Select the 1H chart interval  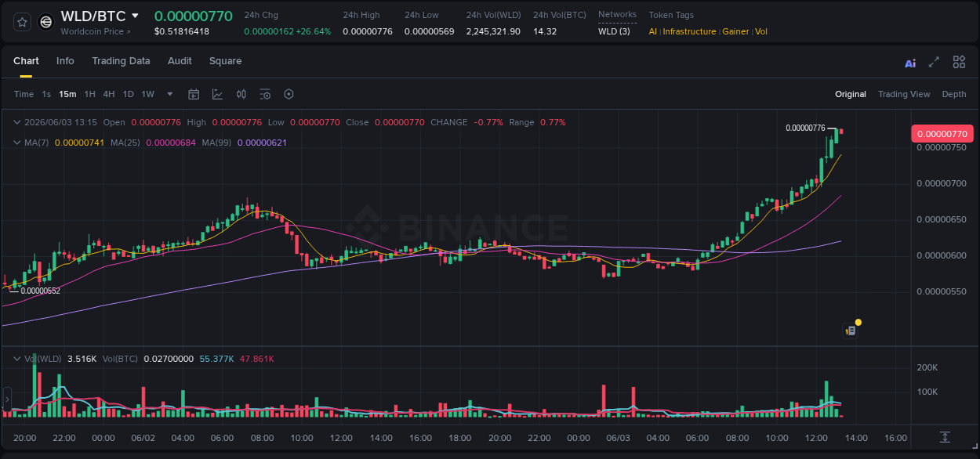(89, 94)
